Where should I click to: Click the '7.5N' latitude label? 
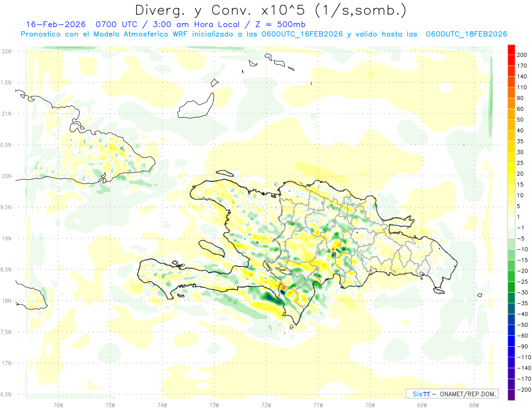pos(7,332)
